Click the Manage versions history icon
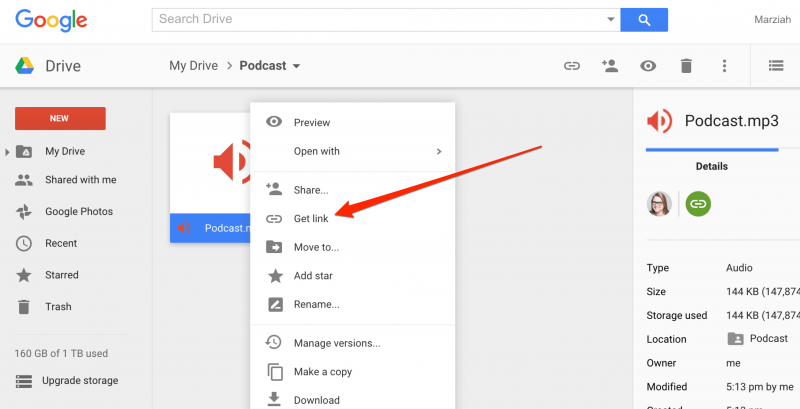Image resolution: width=800 pixels, height=409 pixels. tap(273, 342)
